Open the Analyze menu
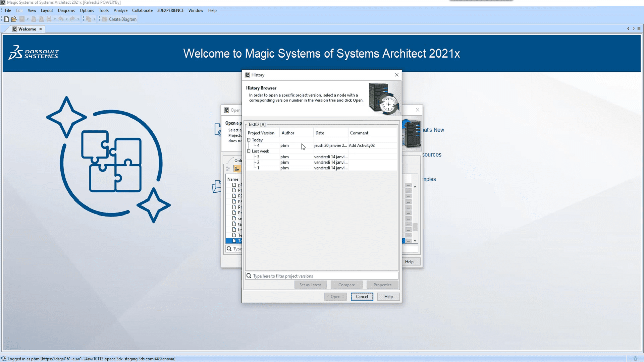The width and height of the screenshot is (644, 362). point(120,10)
